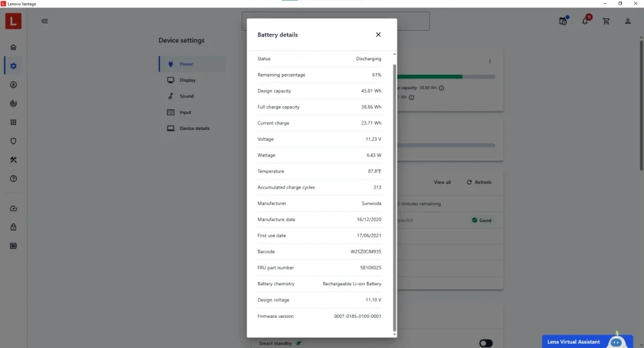Screen dimensions: 644x348
Task: Click the Refresh button
Action: pyautogui.click(x=479, y=182)
